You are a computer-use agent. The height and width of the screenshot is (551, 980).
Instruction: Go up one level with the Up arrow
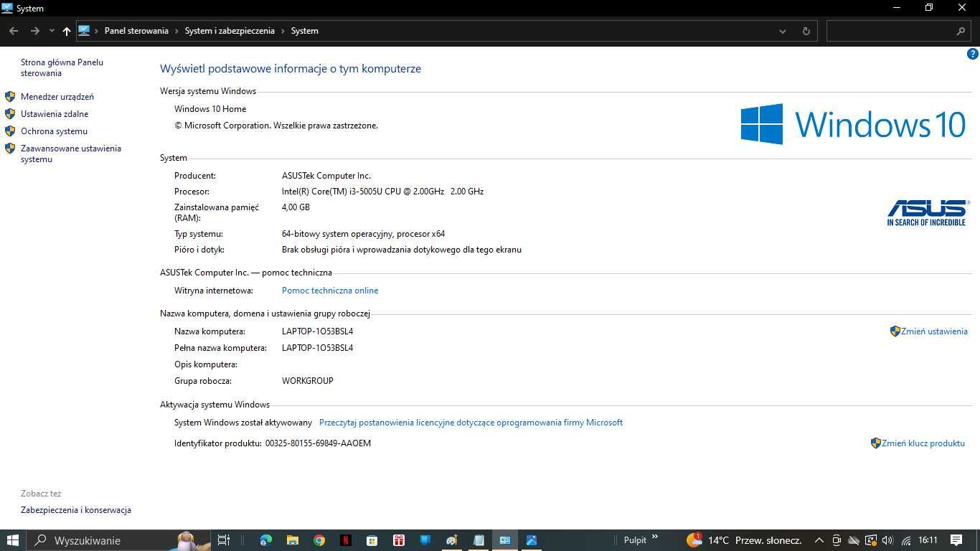[67, 31]
